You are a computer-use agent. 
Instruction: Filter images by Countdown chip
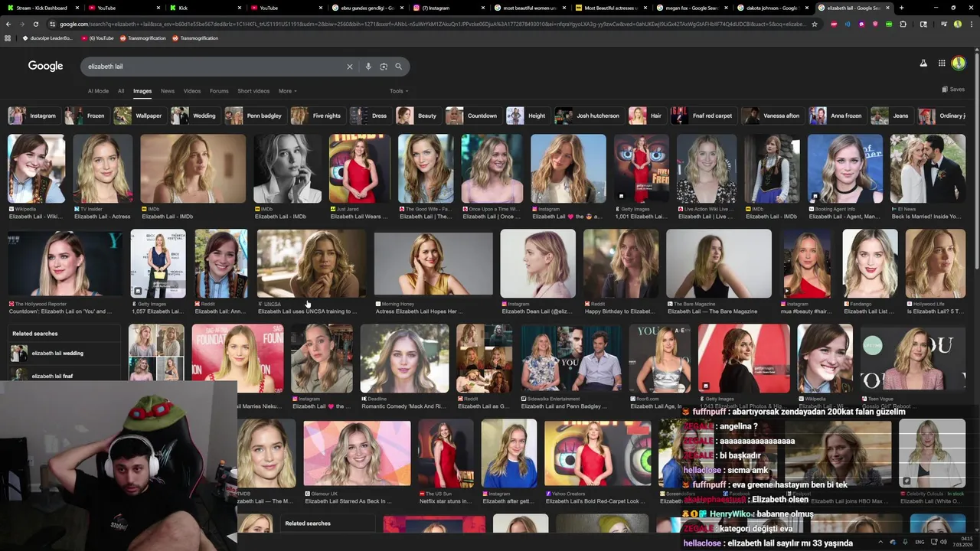coord(472,116)
